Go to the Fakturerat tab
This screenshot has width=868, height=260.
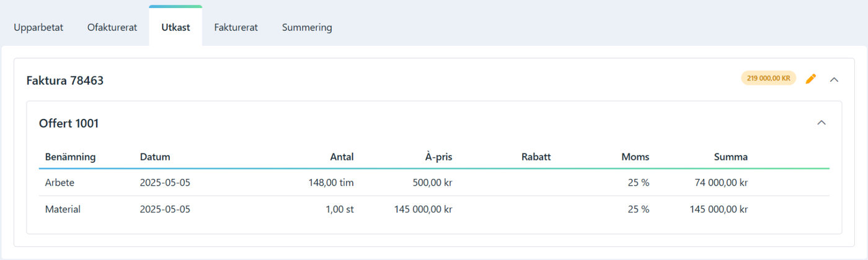coord(236,27)
